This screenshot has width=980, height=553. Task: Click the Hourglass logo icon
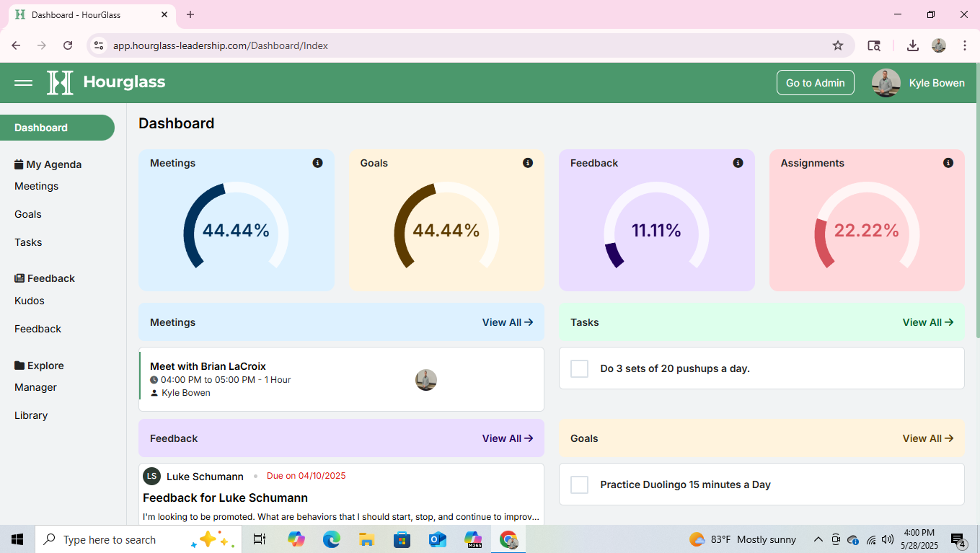click(x=60, y=83)
